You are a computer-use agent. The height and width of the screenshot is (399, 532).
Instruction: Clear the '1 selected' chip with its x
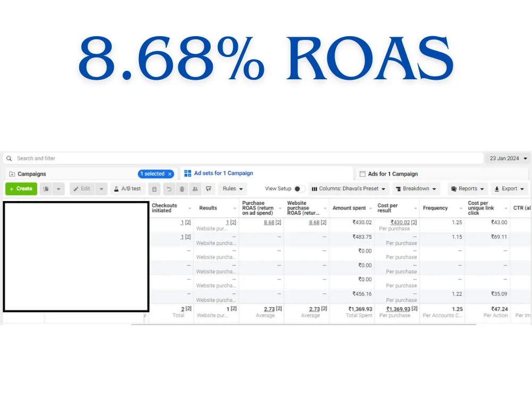click(170, 174)
